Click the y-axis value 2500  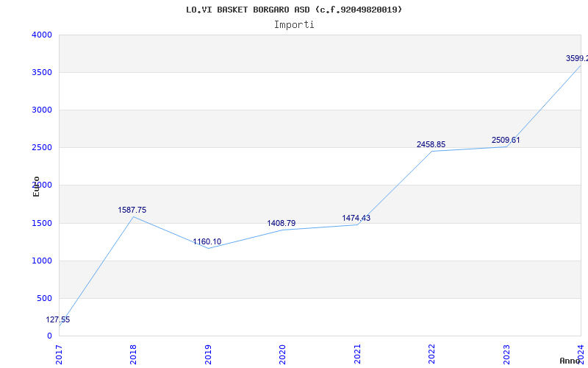pyautogui.click(x=42, y=148)
